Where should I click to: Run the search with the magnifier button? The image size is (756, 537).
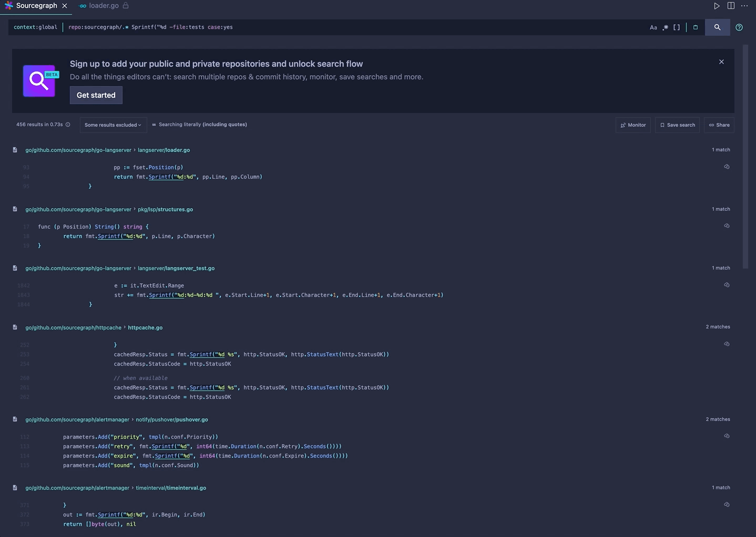(x=717, y=27)
